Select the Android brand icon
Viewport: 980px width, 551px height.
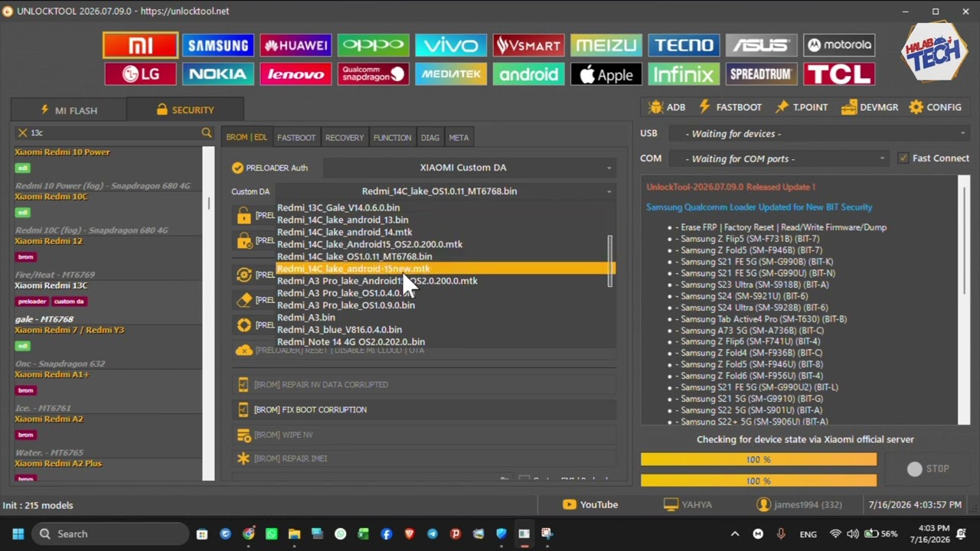click(x=528, y=74)
